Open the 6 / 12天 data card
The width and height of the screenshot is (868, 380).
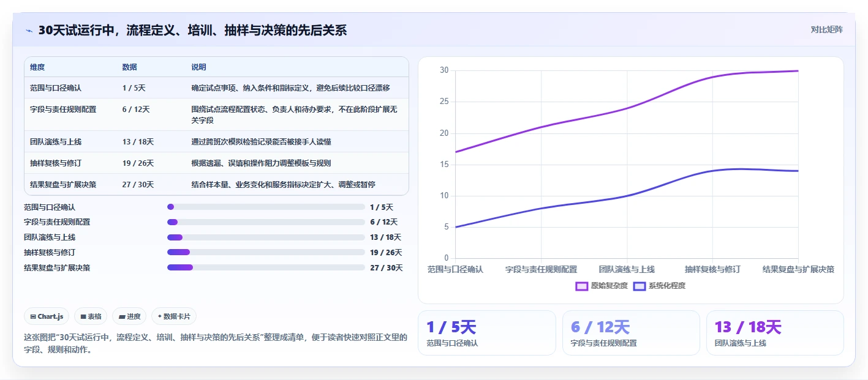[x=631, y=333]
